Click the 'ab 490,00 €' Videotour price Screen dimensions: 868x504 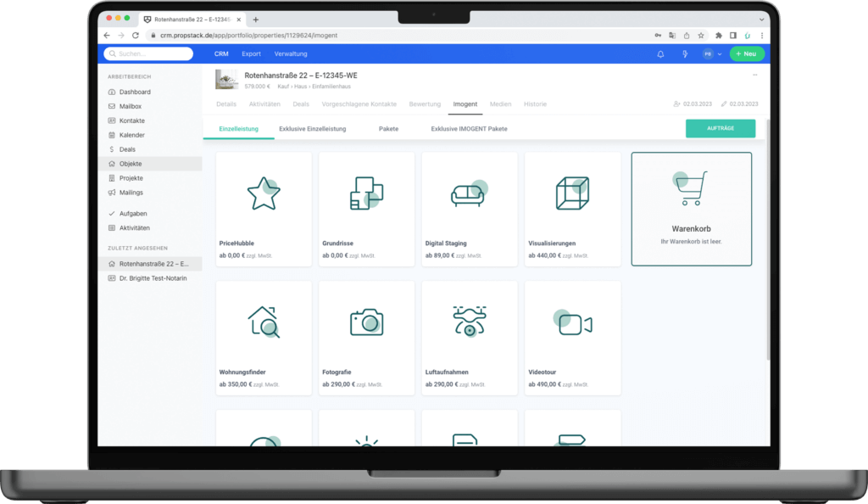click(x=545, y=384)
